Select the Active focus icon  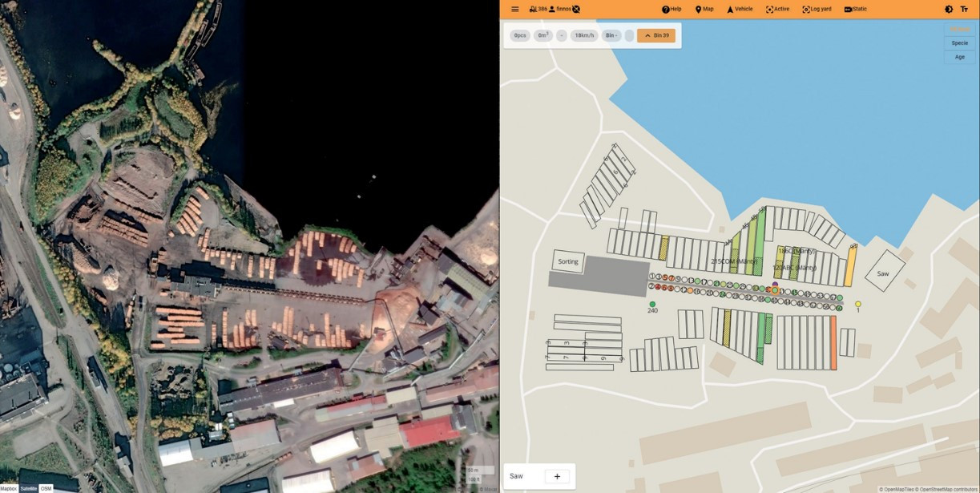769,9
